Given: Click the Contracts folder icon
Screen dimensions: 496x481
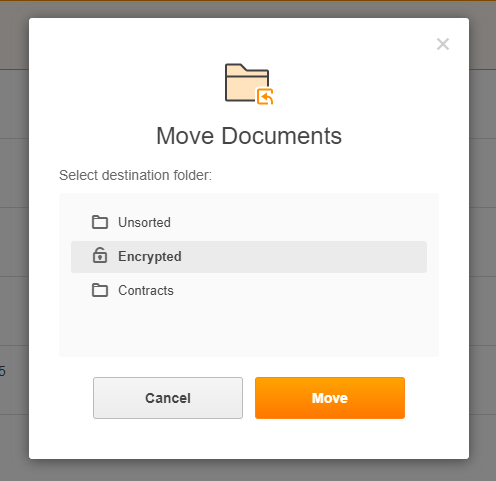Looking at the screenshot, I should pos(100,290).
